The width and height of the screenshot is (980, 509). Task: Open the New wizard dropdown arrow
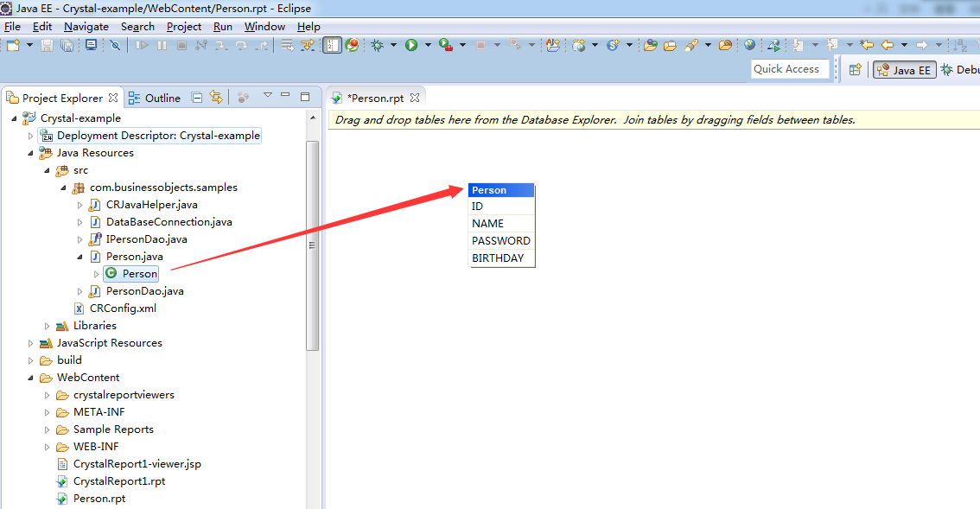click(x=29, y=45)
